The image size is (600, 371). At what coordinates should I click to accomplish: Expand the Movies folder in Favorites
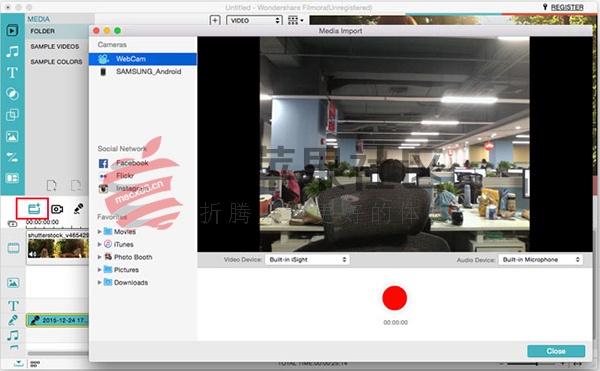99,231
